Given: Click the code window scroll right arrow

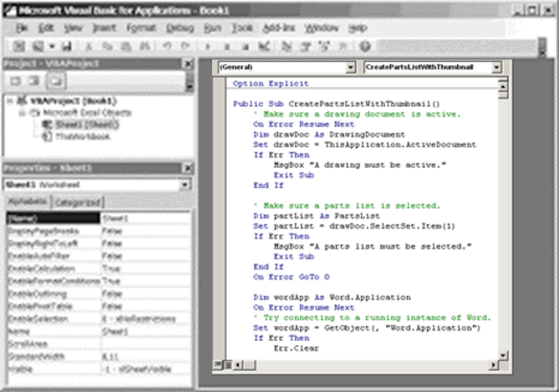Looking at the screenshot, I should coord(493,364).
